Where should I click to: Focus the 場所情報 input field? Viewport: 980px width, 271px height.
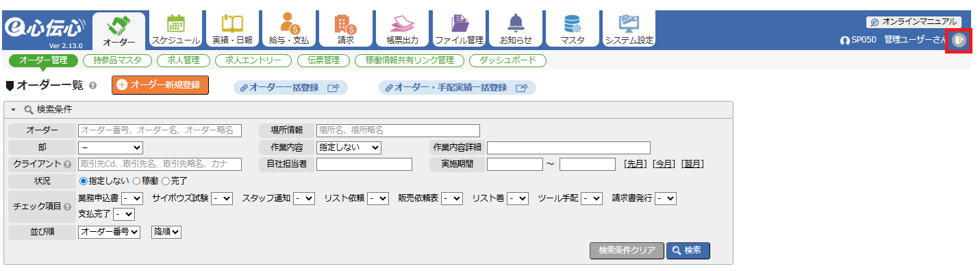click(x=398, y=130)
